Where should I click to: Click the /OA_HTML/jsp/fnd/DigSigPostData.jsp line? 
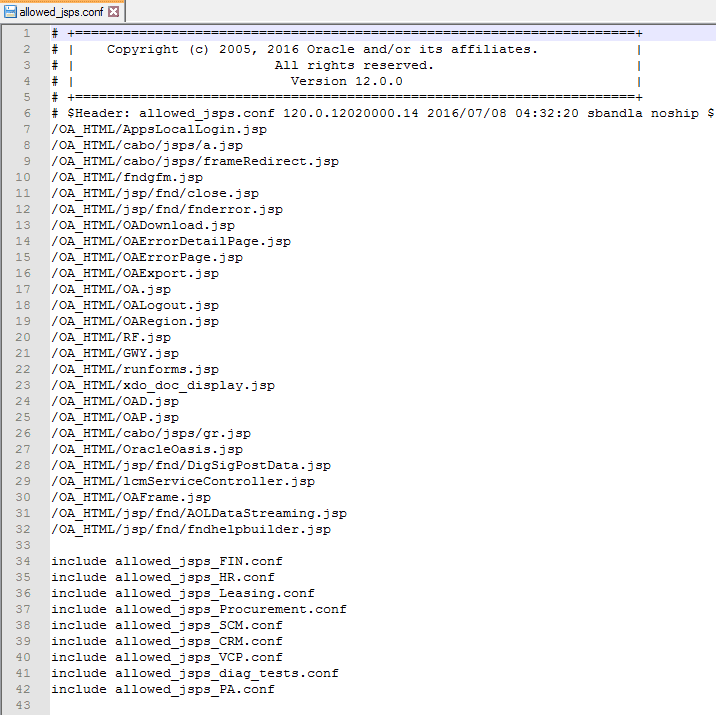191,465
